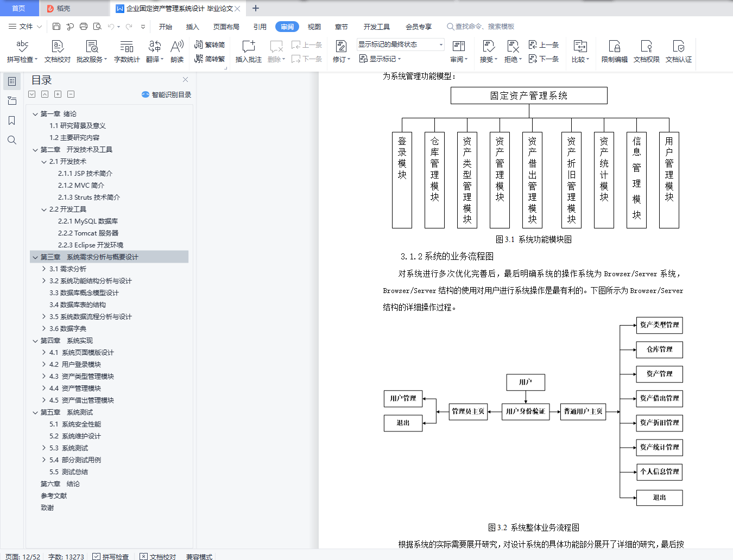Run the 拼写检查 spell check tool in the ribbon

click(x=22, y=51)
